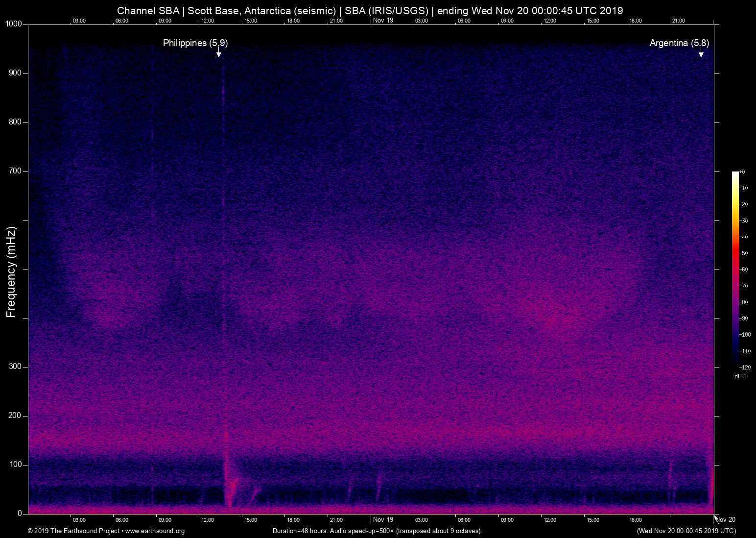Click the dBFS color scale bar
Image resolution: width=756 pixels, height=538 pixels.
(x=735, y=269)
